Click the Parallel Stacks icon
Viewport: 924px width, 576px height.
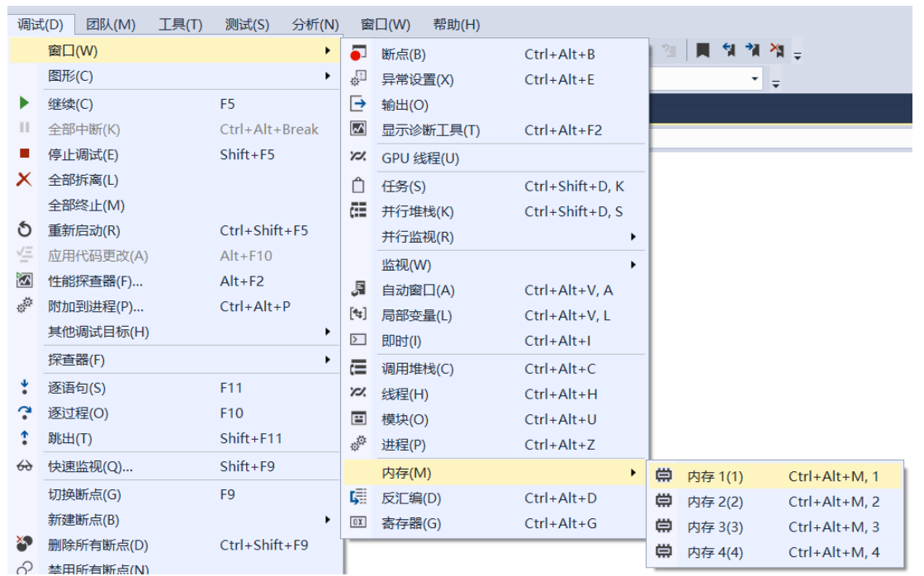click(x=358, y=211)
